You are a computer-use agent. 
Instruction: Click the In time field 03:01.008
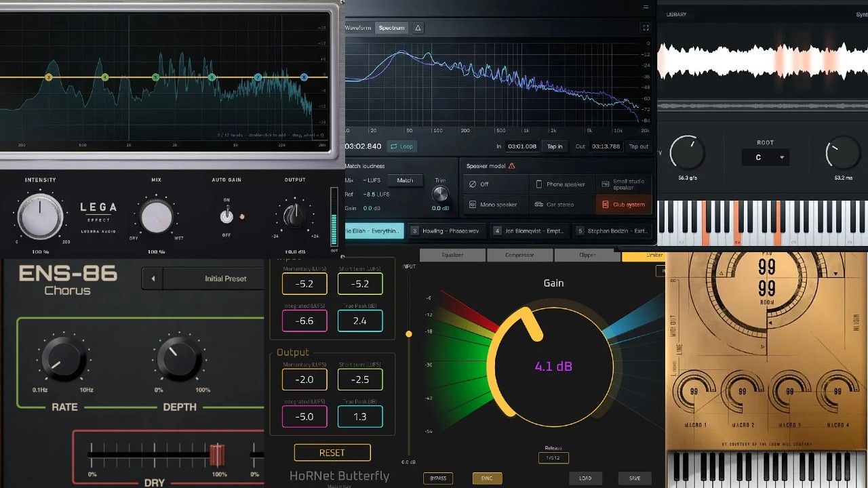coord(521,146)
